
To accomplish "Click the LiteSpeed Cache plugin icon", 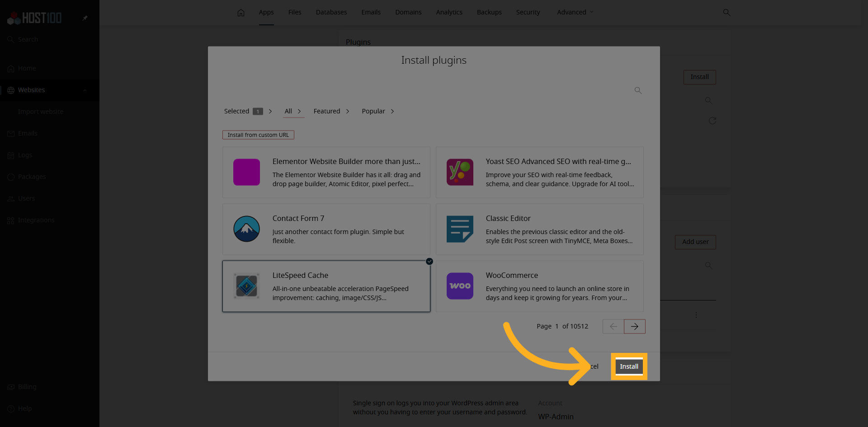I will pos(246,286).
